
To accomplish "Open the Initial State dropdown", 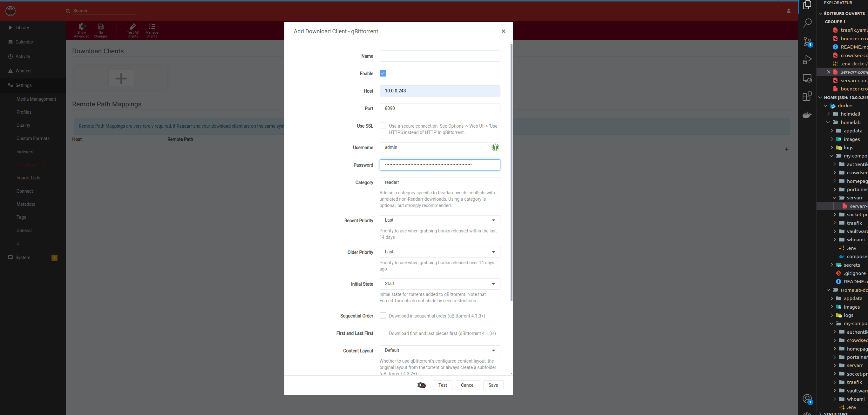I will pyautogui.click(x=440, y=284).
